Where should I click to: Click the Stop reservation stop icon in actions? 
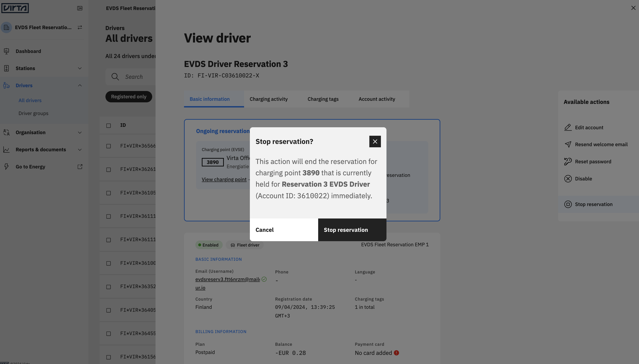568,204
